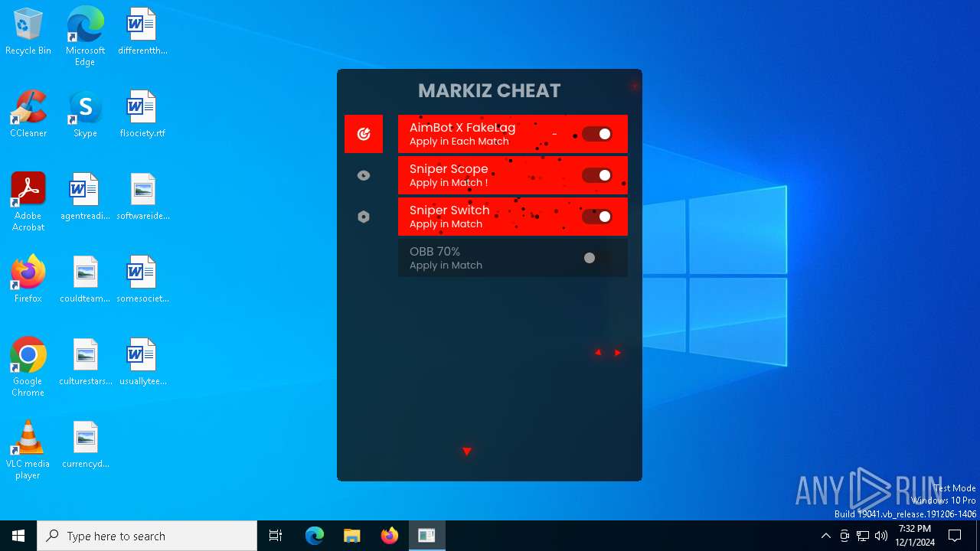980x551 pixels.
Task: Select the running cheat app taskbar button
Action: [426, 536]
